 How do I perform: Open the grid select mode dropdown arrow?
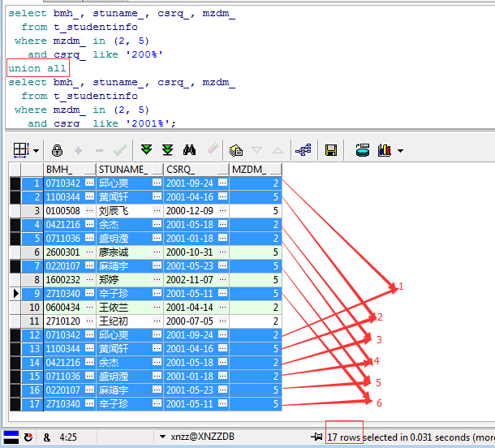point(36,151)
